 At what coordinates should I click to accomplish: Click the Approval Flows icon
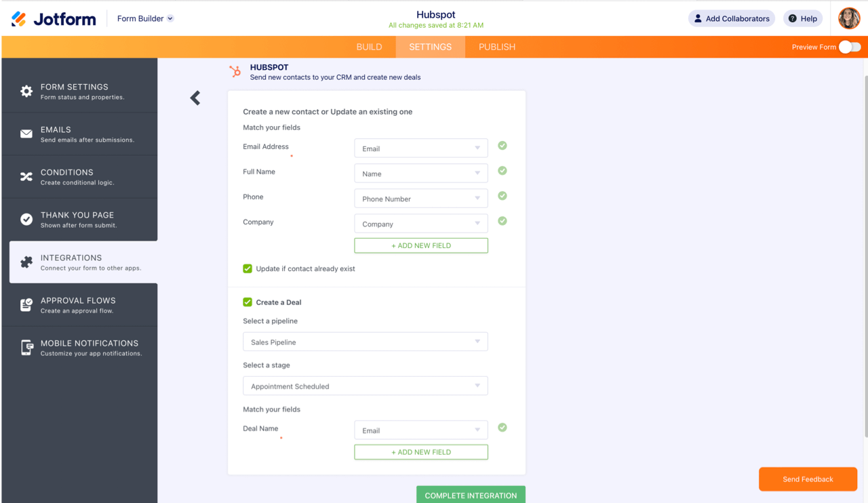[26, 305]
